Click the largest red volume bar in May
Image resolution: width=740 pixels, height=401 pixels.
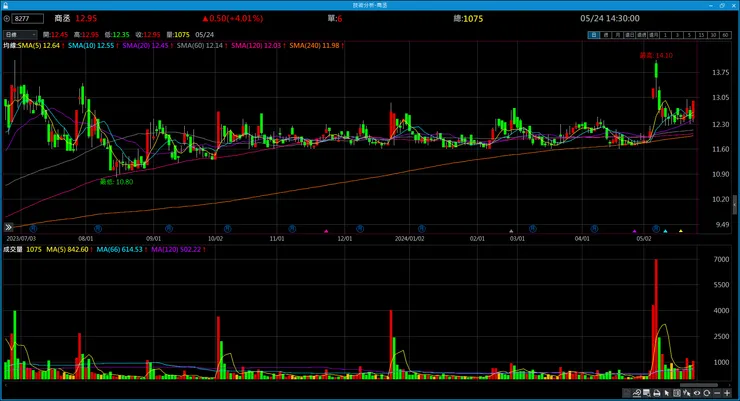[656, 319]
